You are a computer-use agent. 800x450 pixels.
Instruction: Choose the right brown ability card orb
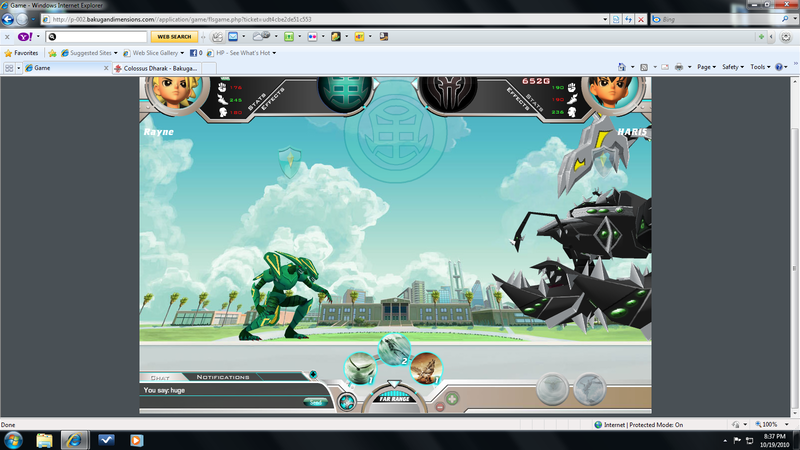tap(426, 368)
